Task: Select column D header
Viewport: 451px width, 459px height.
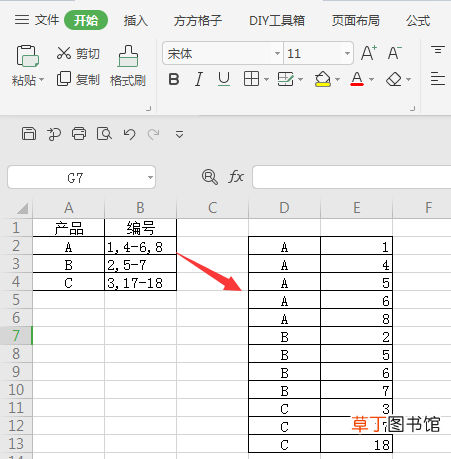Action: coord(284,208)
